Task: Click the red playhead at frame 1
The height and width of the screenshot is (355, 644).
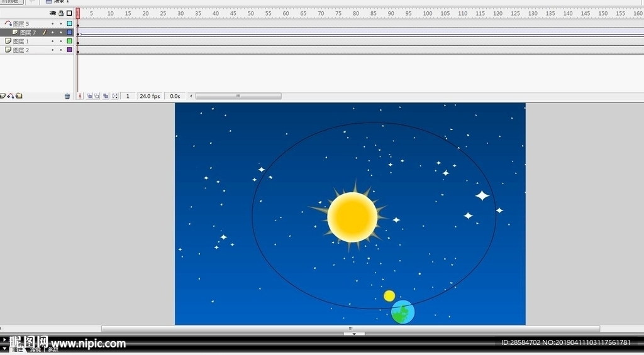Action: click(77, 13)
